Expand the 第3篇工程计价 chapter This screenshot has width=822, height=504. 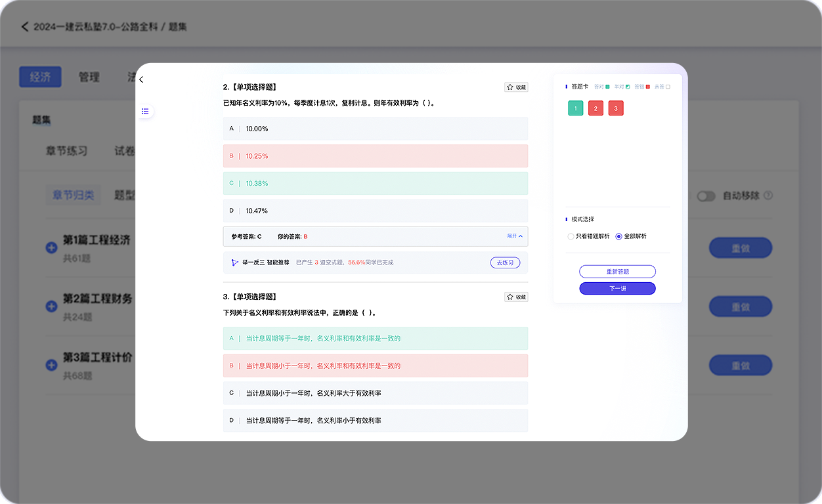(x=51, y=365)
